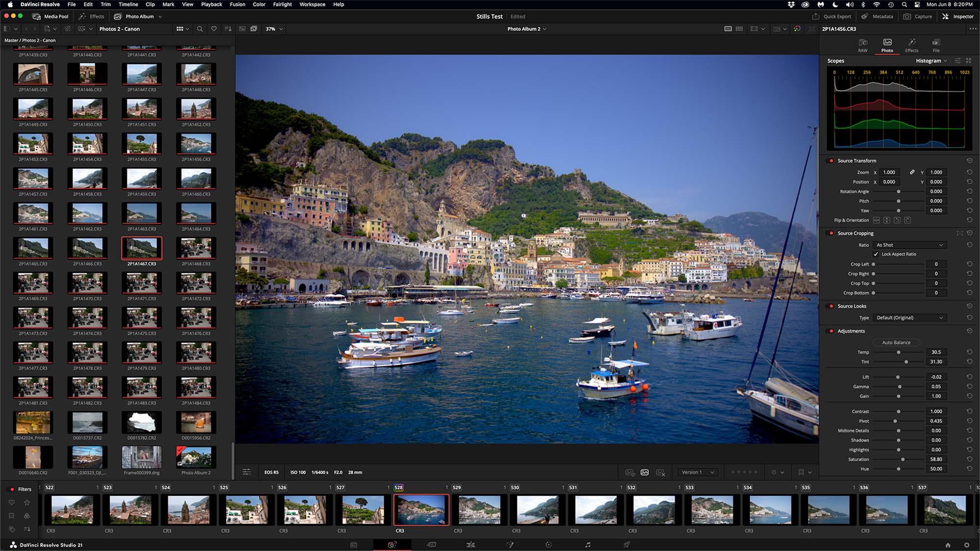Reset the Rotation Angle value

click(x=970, y=192)
